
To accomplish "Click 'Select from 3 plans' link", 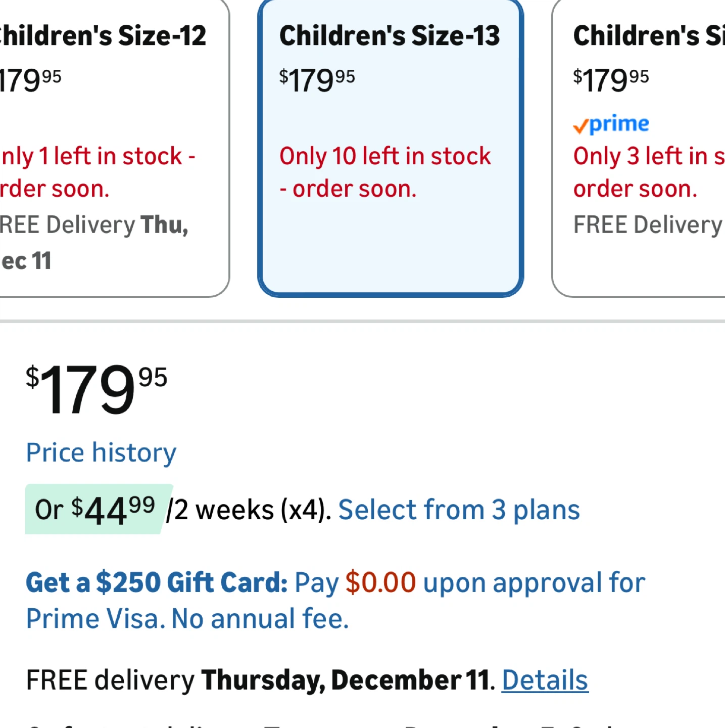I will [459, 510].
